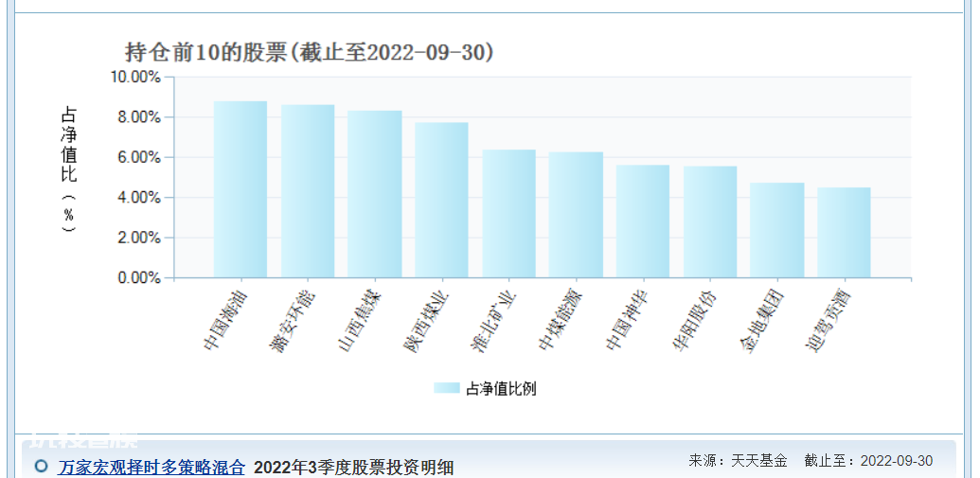
Task: Click the 潞安环能 bar in the chart
Action: pyautogui.click(x=308, y=191)
